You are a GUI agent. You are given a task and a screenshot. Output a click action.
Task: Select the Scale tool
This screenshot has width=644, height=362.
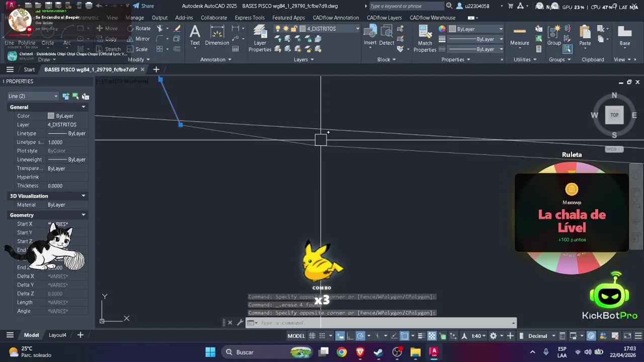click(137, 49)
